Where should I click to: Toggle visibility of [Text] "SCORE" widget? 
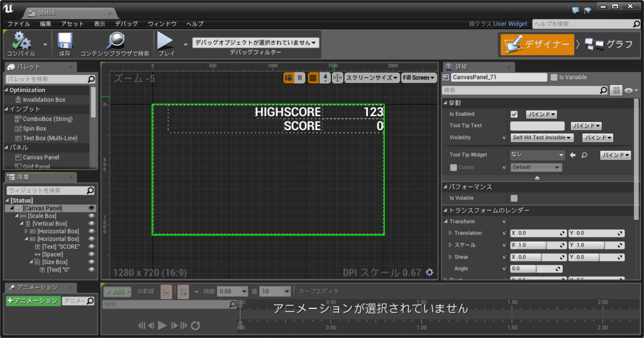pyautogui.click(x=91, y=246)
